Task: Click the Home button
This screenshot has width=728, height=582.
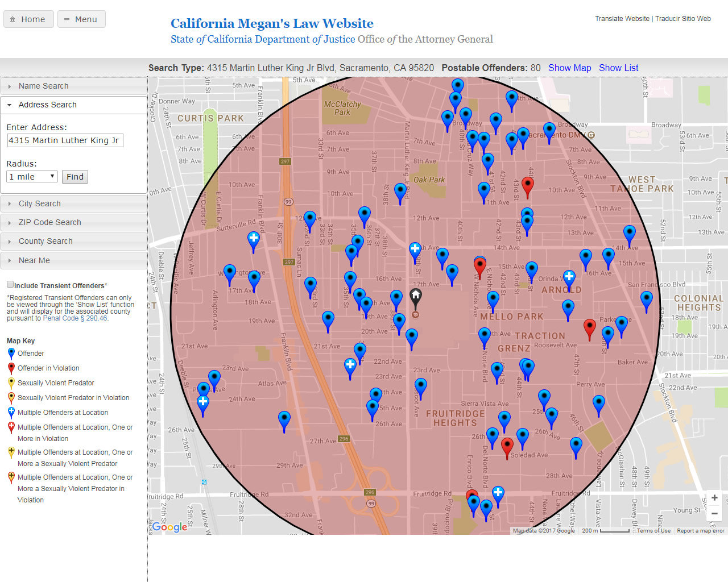Action: pos(28,19)
